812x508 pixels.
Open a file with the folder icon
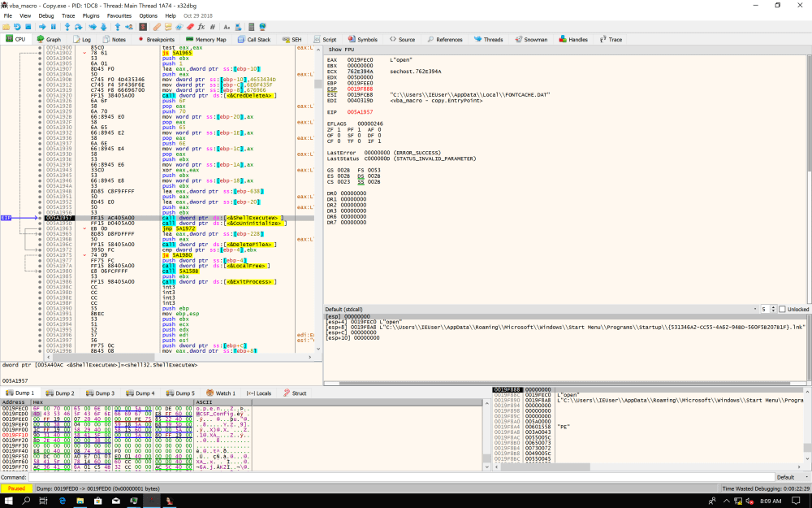point(8,26)
